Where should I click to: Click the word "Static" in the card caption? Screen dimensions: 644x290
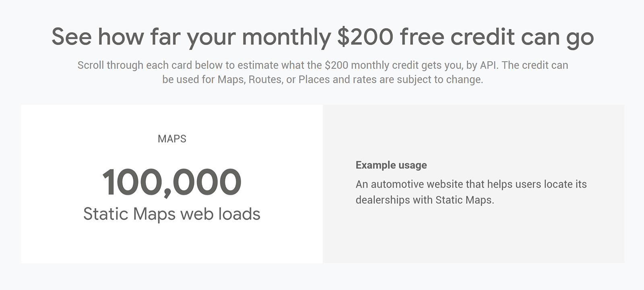(106, 214)
